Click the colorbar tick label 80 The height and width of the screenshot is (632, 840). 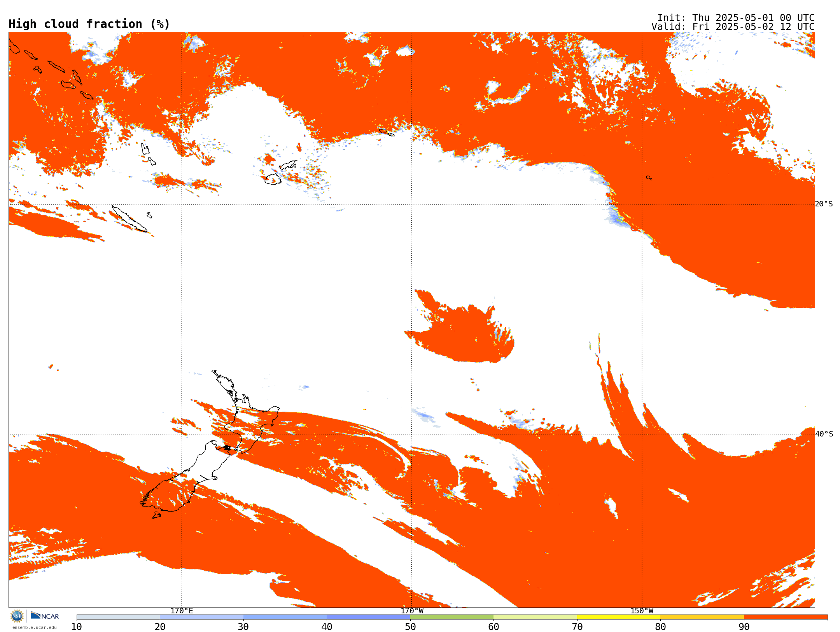(660, 627)
